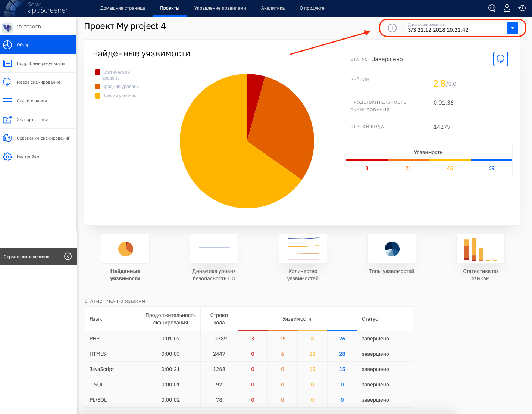Switch to Аналитика tab
532x414 pixels.
pyautogui.click(x=273, y=8)
